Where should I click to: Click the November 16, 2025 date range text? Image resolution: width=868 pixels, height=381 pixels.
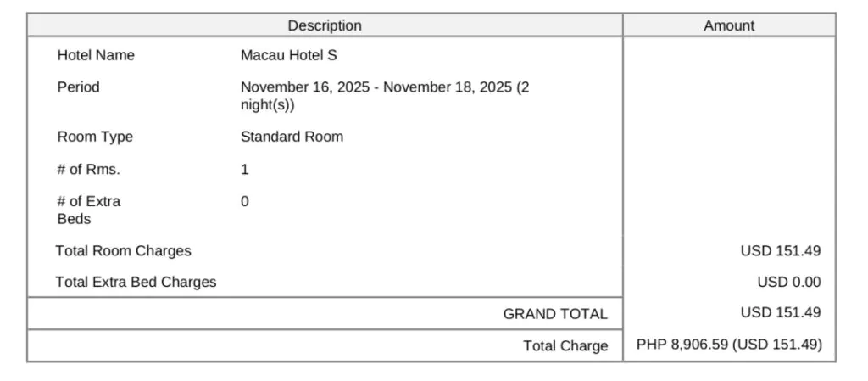pos(385,87)
